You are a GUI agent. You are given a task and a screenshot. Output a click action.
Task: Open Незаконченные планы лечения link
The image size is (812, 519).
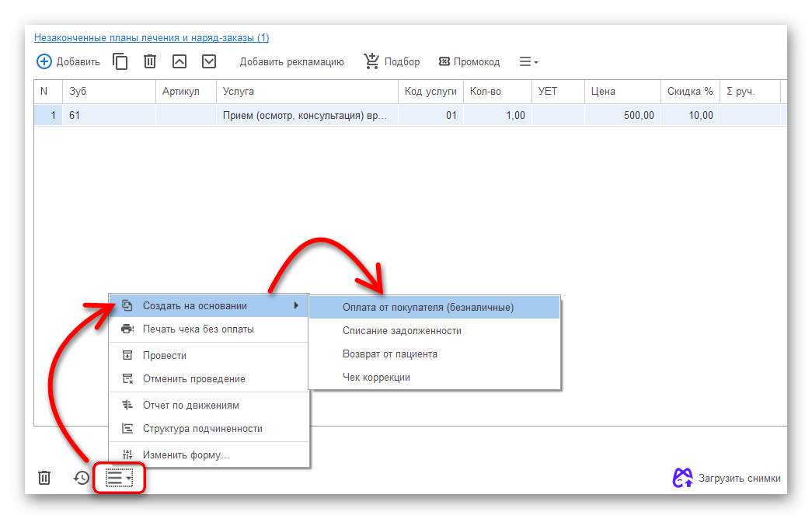coord(152,37)
